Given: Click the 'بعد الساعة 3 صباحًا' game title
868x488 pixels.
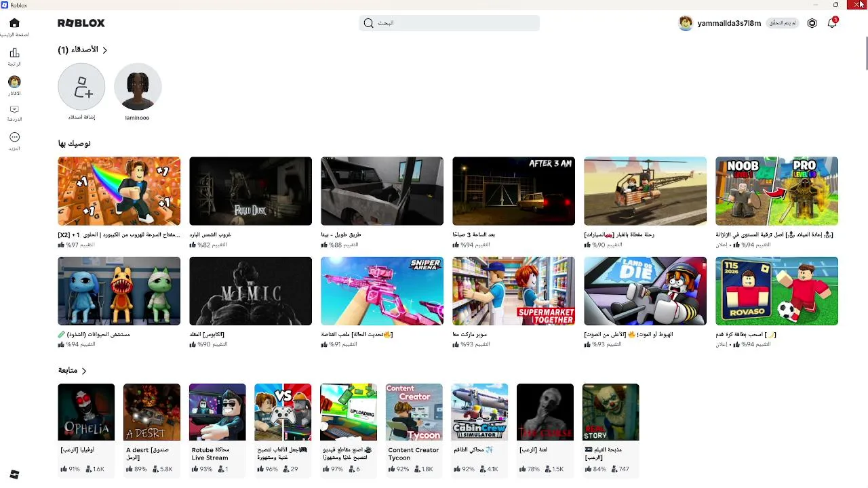Looking at the screenshot, I should click(474, 235).
